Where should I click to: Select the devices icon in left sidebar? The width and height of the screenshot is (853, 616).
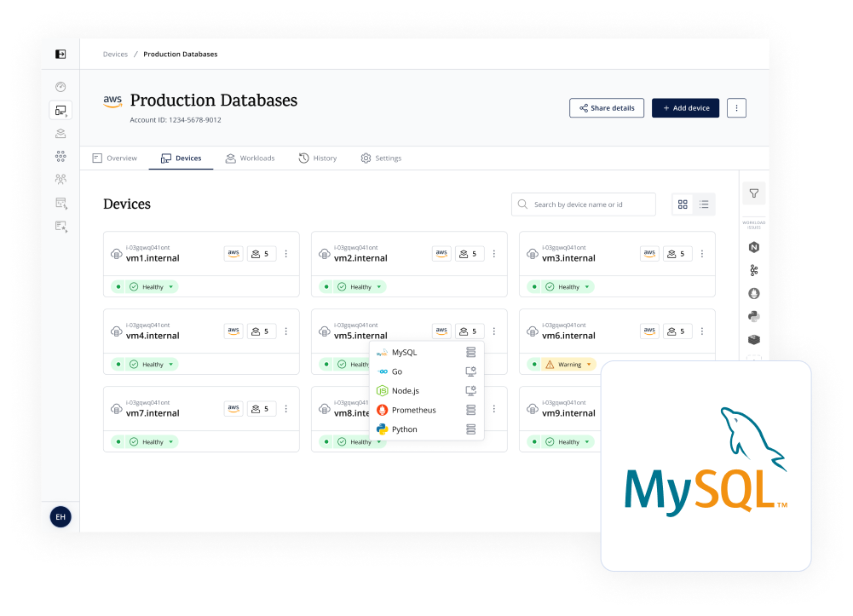tap(61, 111)
